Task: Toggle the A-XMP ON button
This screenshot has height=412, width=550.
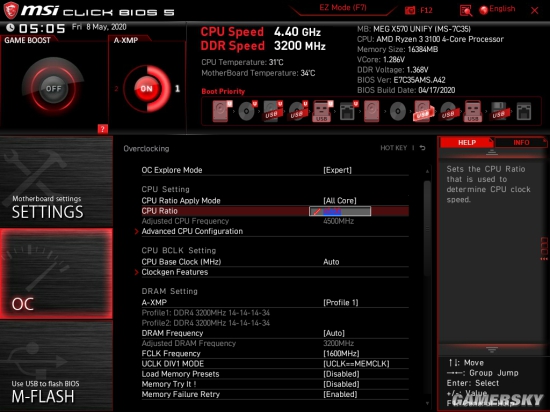Action: coord(147,89)
